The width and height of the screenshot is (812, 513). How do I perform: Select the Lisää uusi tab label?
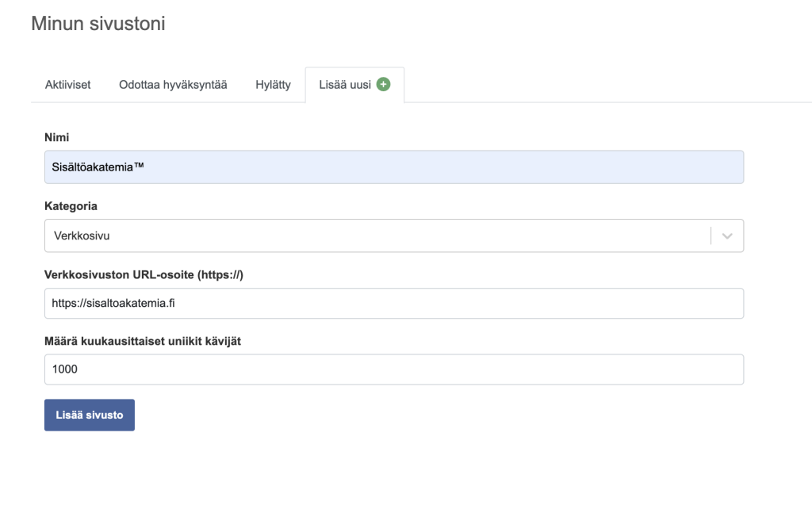(345, 85)
